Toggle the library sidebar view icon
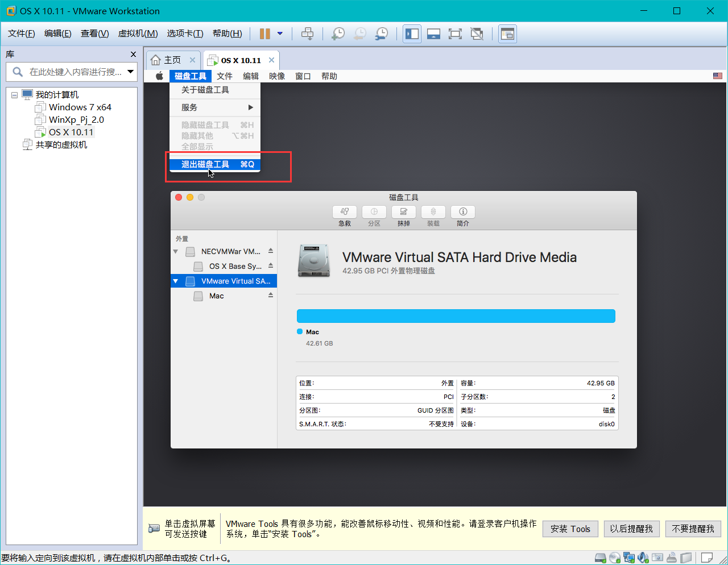Screen dimensions: 728x565 [x=412, y=34]
